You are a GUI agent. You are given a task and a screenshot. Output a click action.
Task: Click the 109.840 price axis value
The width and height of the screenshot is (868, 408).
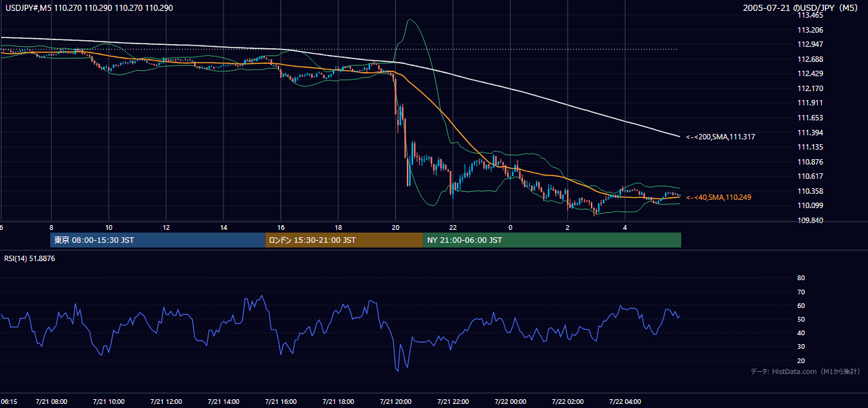click(x=810, y=220)
